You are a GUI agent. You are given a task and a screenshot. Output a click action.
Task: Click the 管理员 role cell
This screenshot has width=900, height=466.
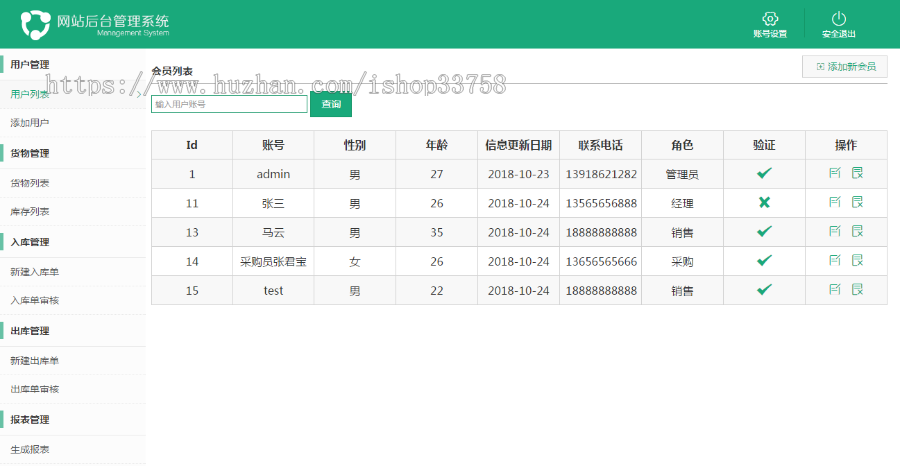(682, 174)
